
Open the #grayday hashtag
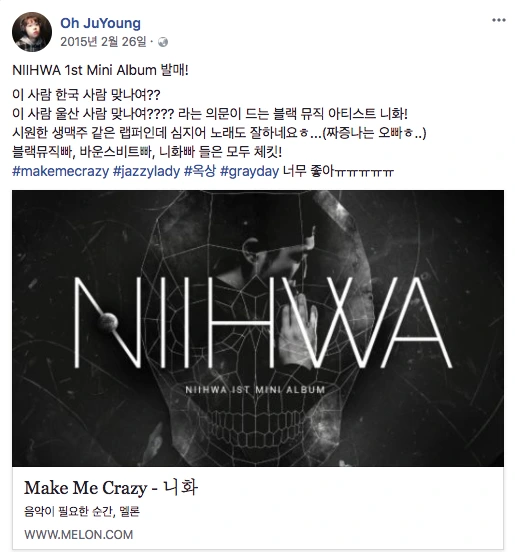pyautogui.click(x=250, y=171)
